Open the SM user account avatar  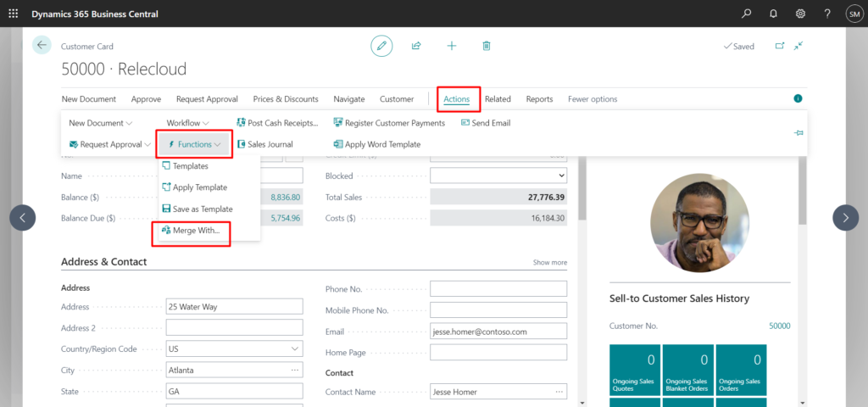click(854, 14)
